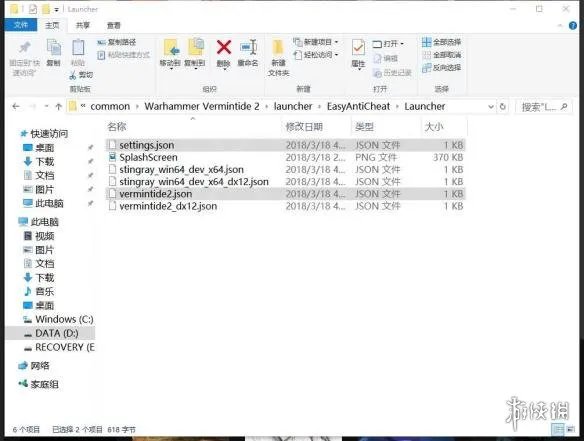Open DATA (D:) drive
This screenshot has height=441, width=584.
(51, 333)
